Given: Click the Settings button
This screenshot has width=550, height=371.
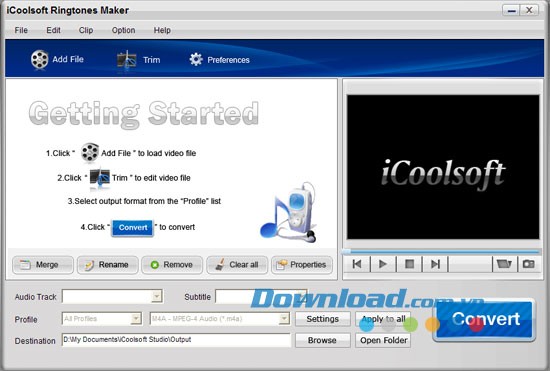Looking at the screenshot, I should 323,319.
